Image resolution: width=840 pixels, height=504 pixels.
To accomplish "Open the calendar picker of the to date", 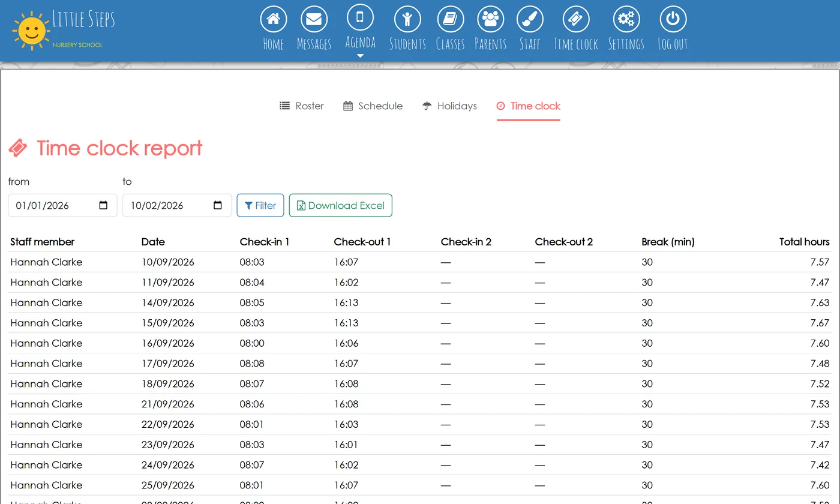I will pos(218,205).
